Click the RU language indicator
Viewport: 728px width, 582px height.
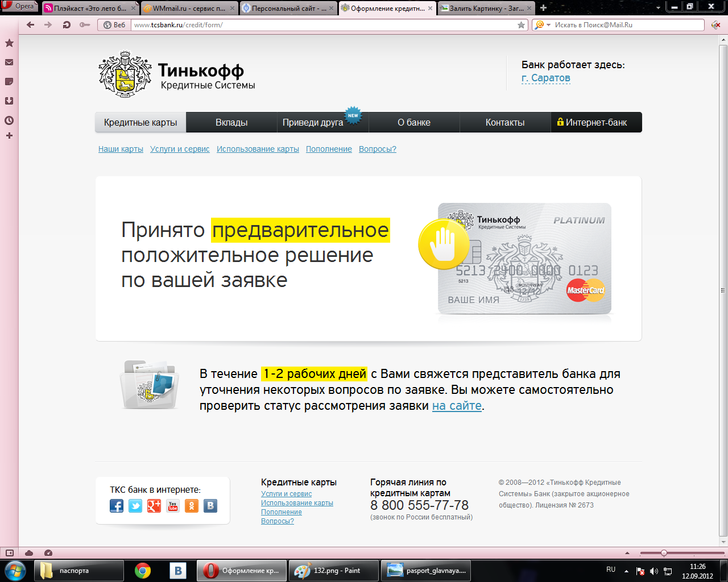click(x=611, y=569)
